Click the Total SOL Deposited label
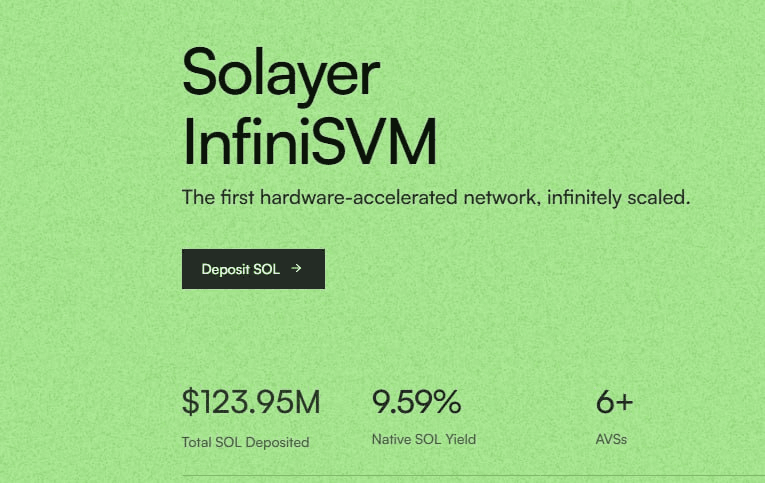The width and height of the screenshot is (765, 483). [x=245, y=442]
